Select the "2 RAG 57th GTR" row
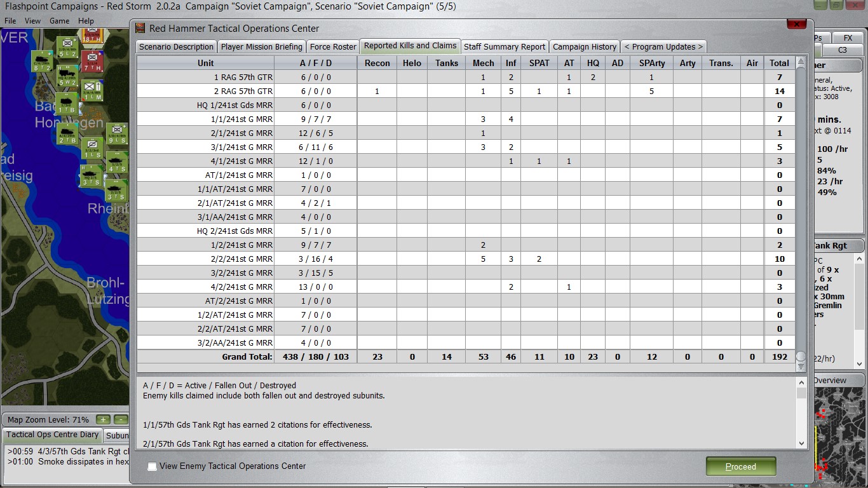Image resolution: width=868 pixels, height=488 pixels. coord(466,91)
